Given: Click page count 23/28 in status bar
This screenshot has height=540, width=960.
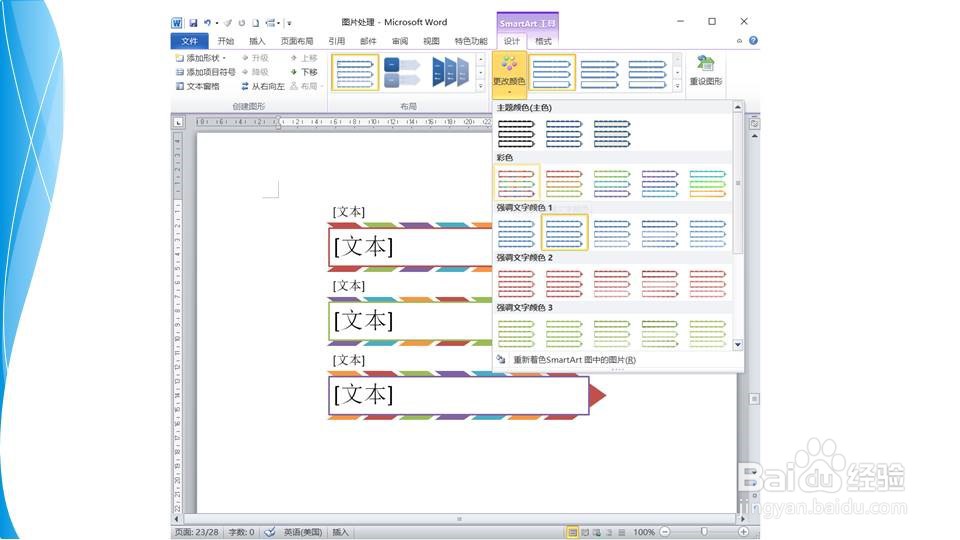Looking at the screenshot, I should point(197,532).
